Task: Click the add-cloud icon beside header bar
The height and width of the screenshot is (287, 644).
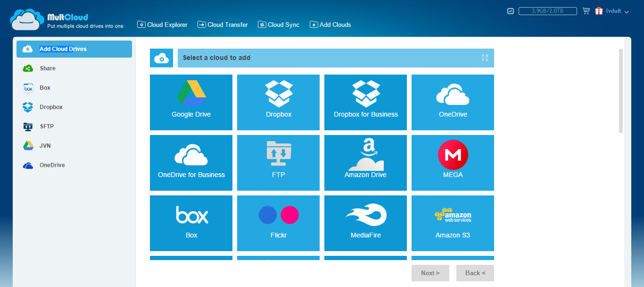Action: tap(161, 58)
